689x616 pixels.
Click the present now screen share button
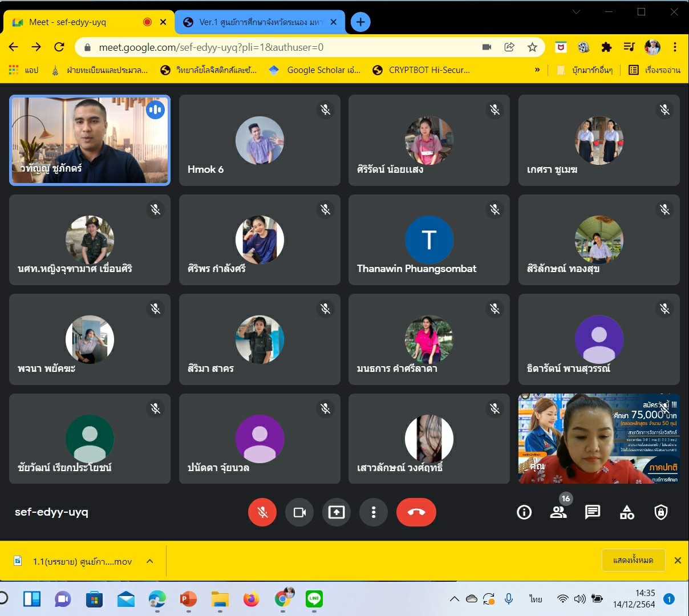(337, 512)
